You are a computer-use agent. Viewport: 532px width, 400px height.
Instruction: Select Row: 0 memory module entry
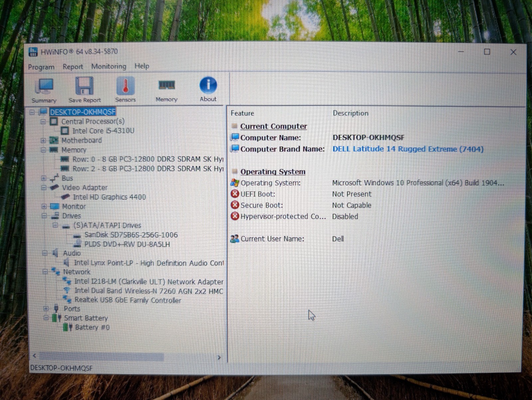(148, 159)
